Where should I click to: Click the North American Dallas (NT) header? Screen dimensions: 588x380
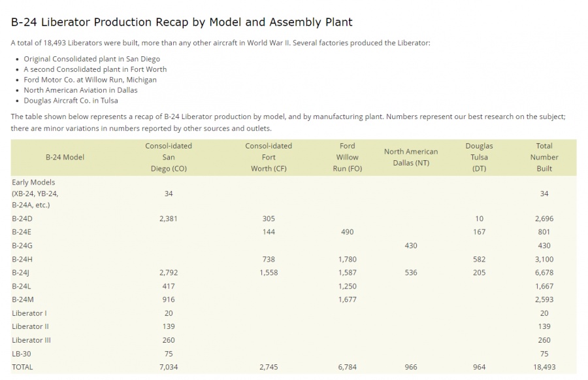411,157
